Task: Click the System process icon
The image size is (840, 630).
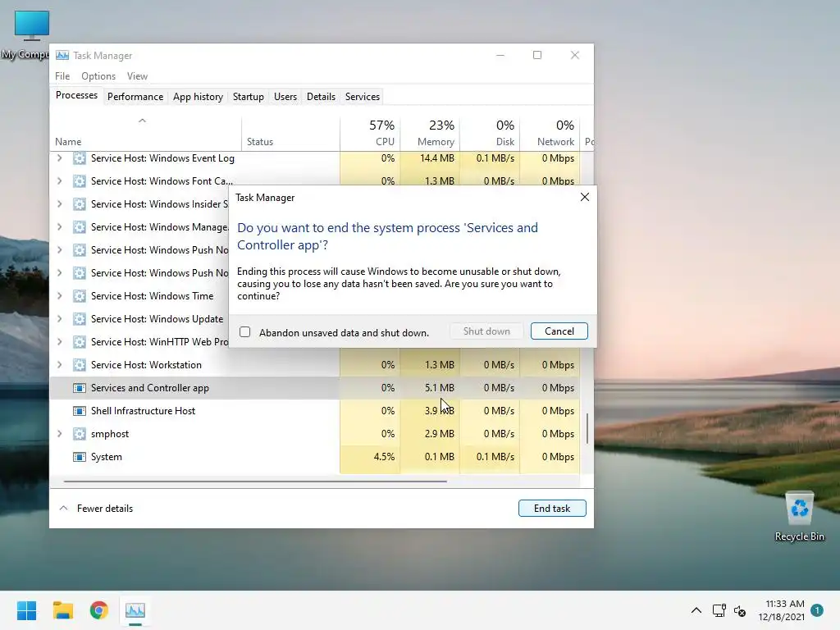Action: (80, 457)
